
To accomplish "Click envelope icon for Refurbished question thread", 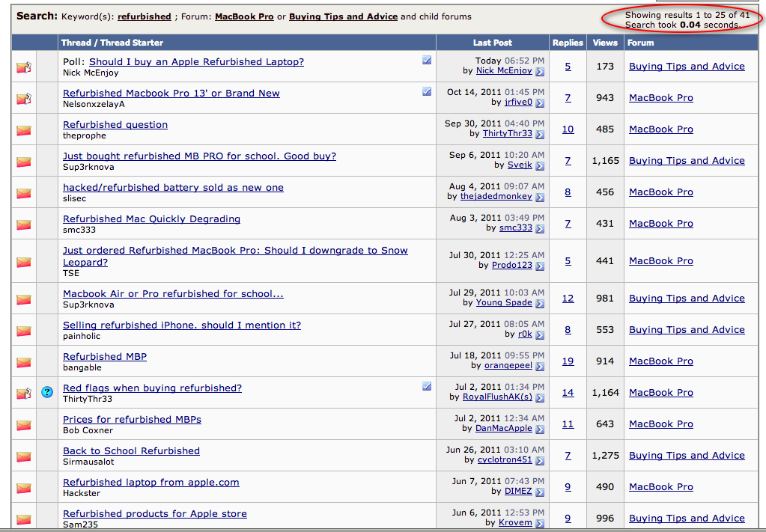I will coord(23,130).
